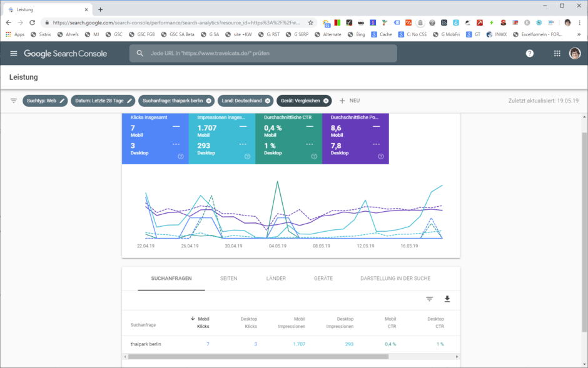
Task: Switch to the Länder tab
Action: 276,279
